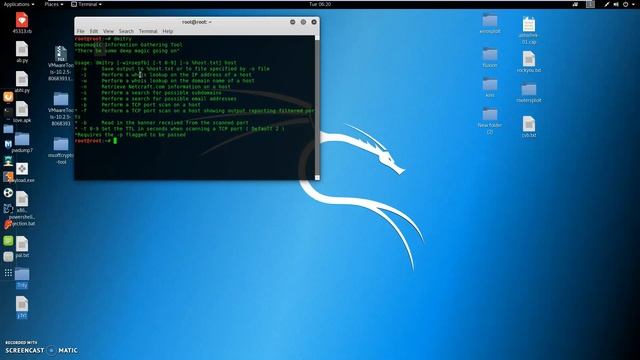
Task: Expand the system menu arrow top right
Action: 634,4
